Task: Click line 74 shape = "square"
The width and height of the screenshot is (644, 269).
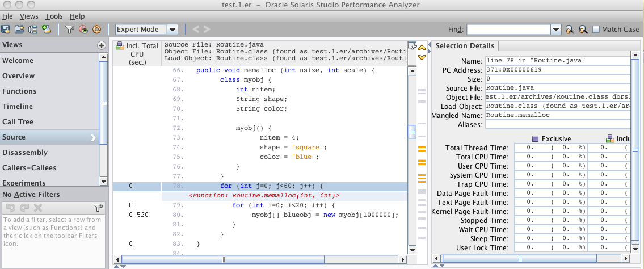Action: tap(260, 147)
